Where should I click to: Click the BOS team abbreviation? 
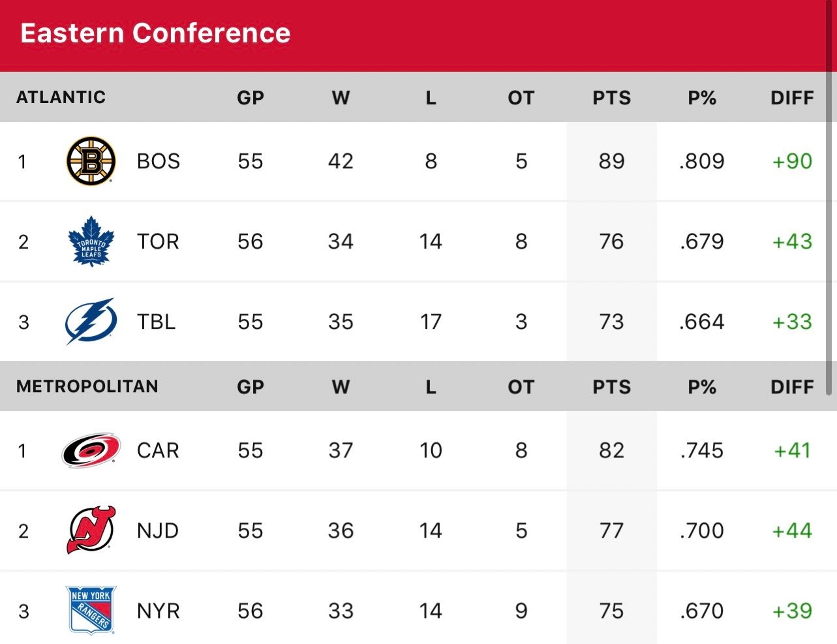pos(159,161)
